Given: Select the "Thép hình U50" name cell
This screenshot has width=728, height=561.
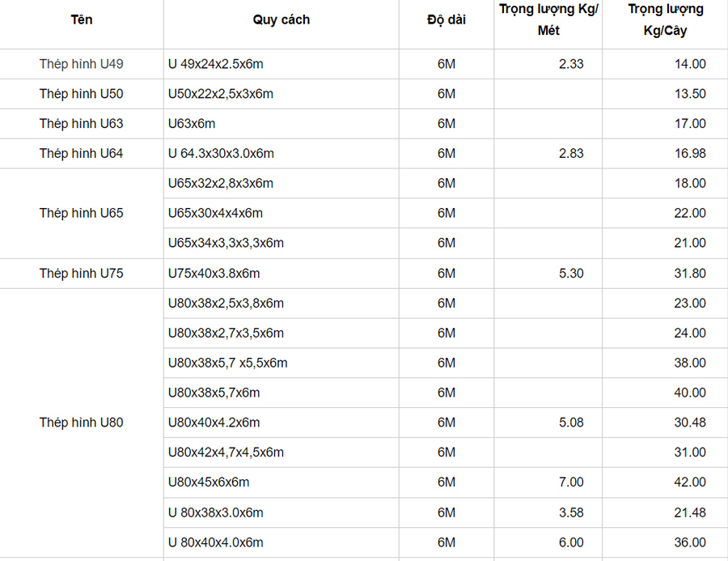Looking at the screenshot, I should coord(81,94).
